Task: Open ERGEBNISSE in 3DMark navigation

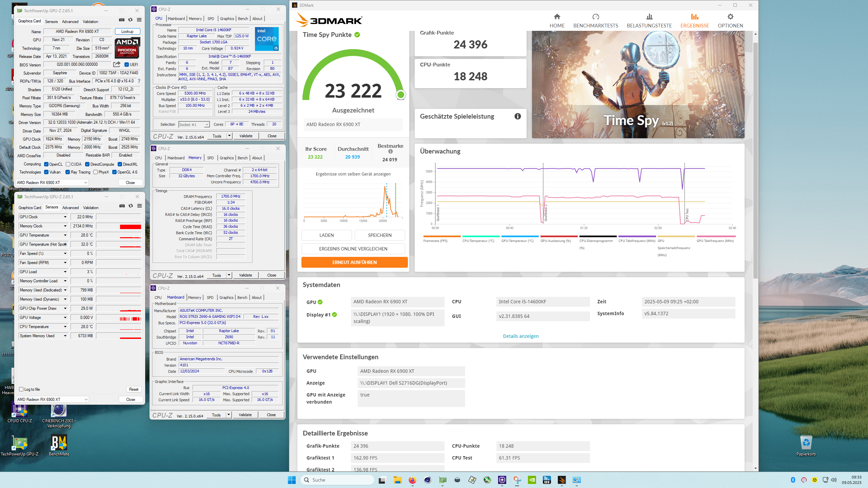Action: coord(694,21)
